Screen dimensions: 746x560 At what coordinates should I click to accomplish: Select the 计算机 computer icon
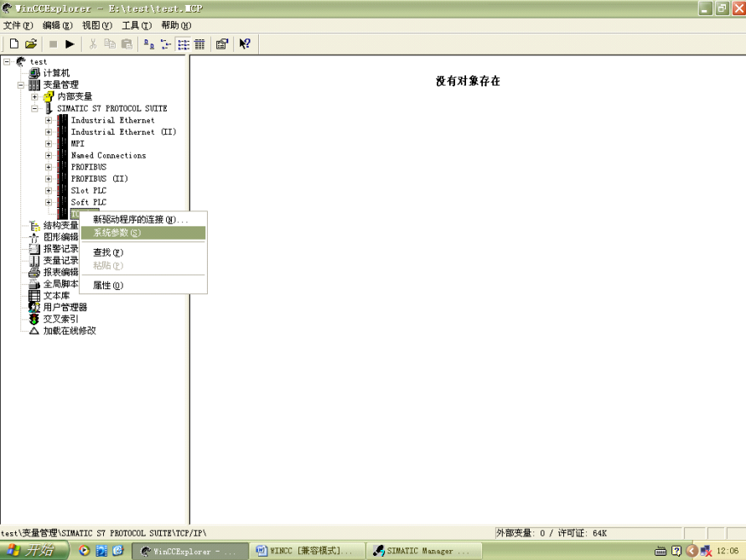(34, 73)
